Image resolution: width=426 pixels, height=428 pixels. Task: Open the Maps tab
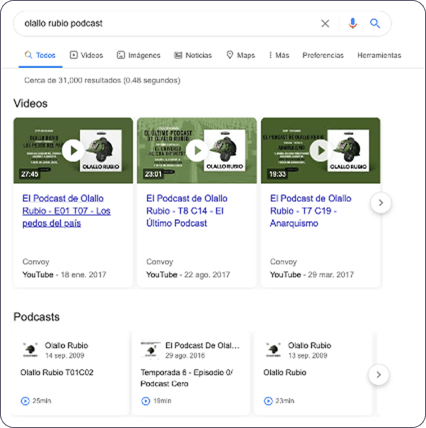(240, 55)
